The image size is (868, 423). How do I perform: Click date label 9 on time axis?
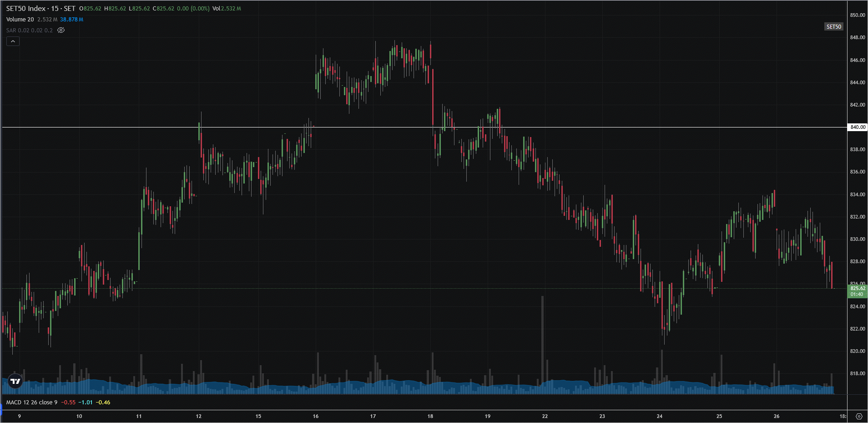pos(19,416)
